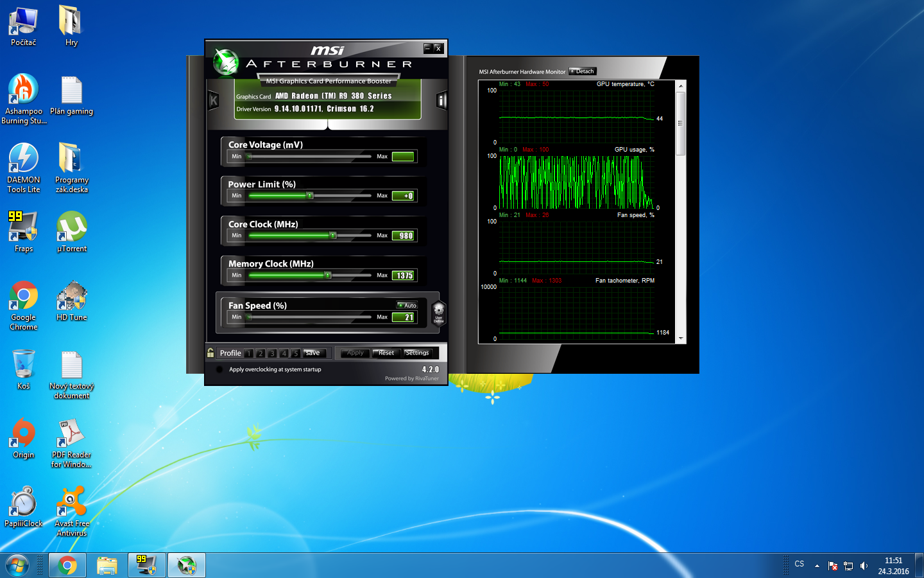924x578 pixels.
Task: Open the Kombustor 'K' side button
Action: pyautogui.click(x=214, y=100)
